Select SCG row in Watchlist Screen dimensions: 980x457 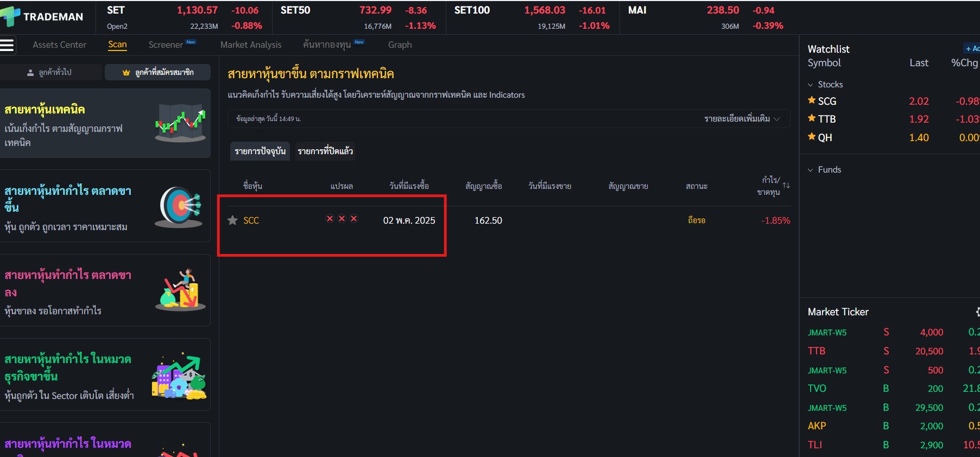(893, 101)
